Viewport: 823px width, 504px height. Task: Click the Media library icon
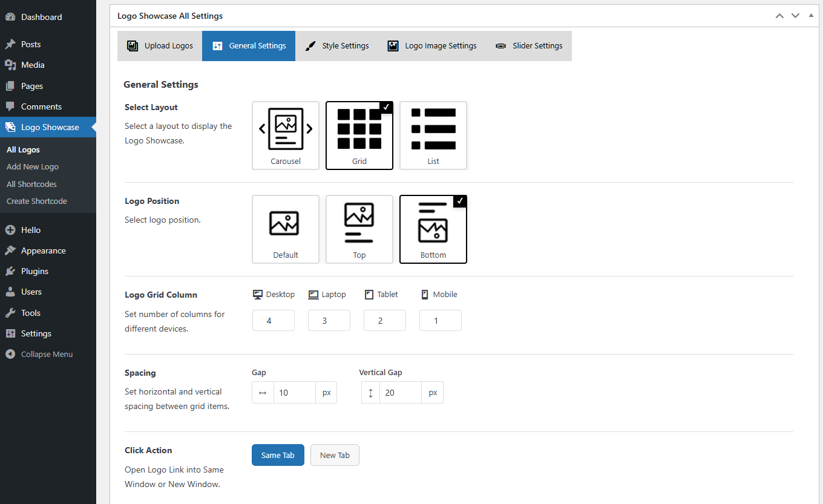tap(10, 65)
